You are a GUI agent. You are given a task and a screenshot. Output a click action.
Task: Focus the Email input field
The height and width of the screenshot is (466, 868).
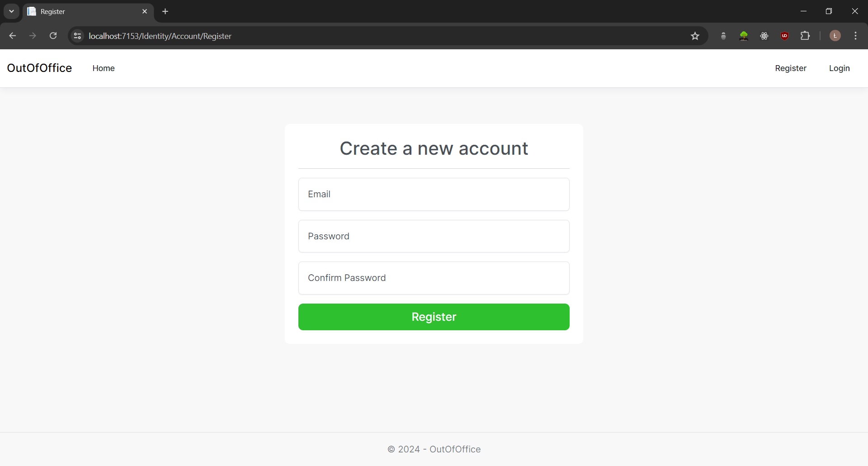click(434, 194)
